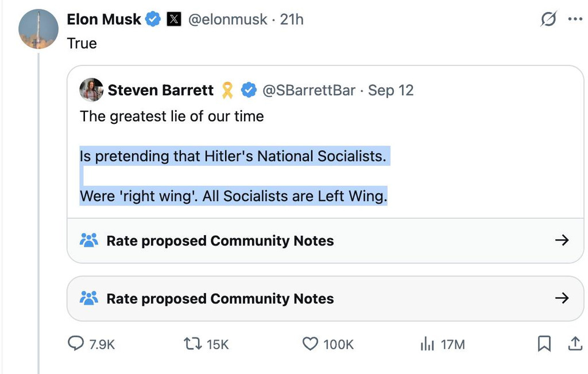Open the lower Rate proposed Community Notes
This screenshot has height=374, width=588.
pyautogui.click(x=220, y=298)
